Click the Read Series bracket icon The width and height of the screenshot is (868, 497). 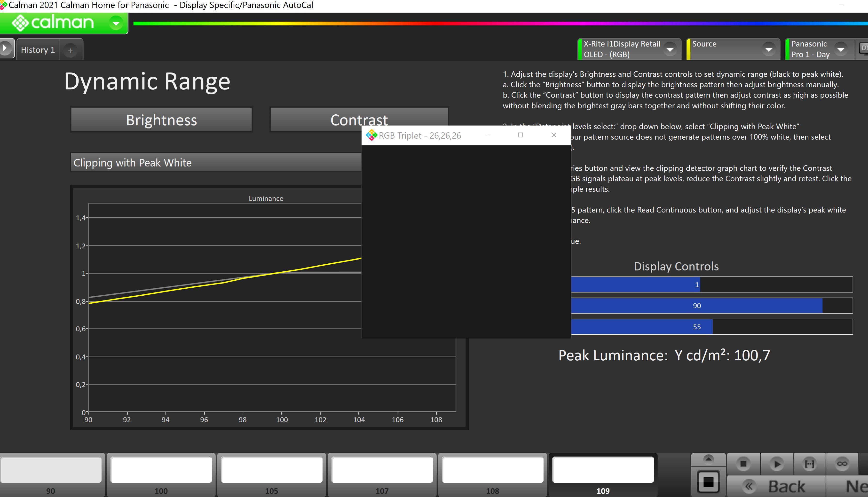pos(809,464)
